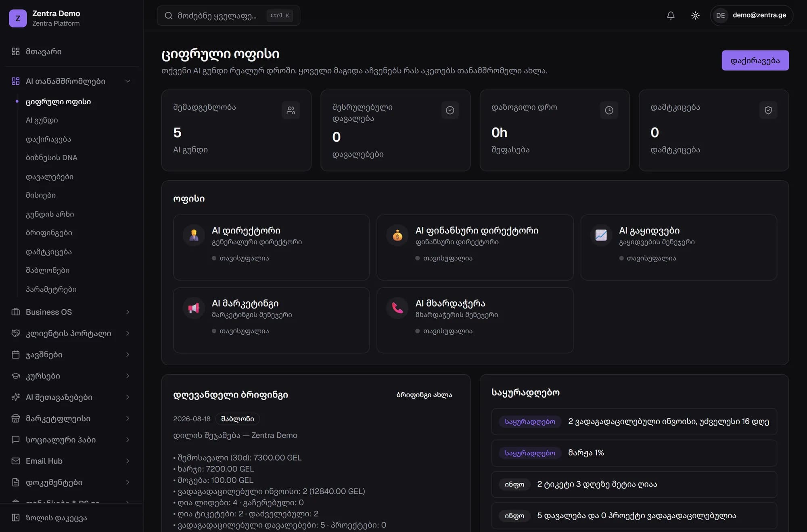This screenshot has width=807, height=532.
Task: Click the DE user avatar
Action: tap(721, 15)
